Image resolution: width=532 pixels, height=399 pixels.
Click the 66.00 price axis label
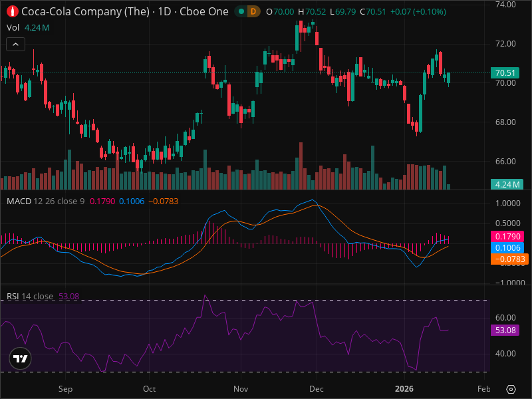point(505,162)
